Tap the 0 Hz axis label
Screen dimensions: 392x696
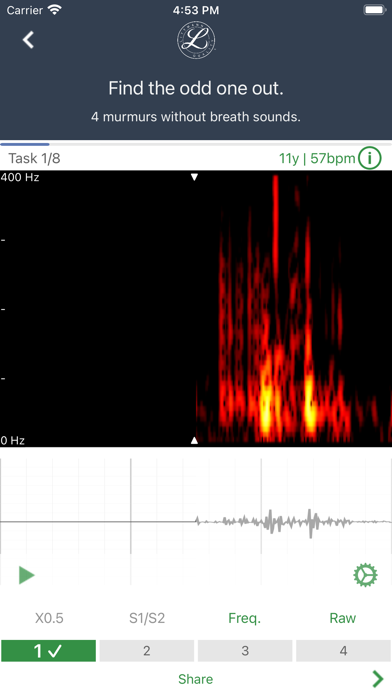(x=12, y=440)
